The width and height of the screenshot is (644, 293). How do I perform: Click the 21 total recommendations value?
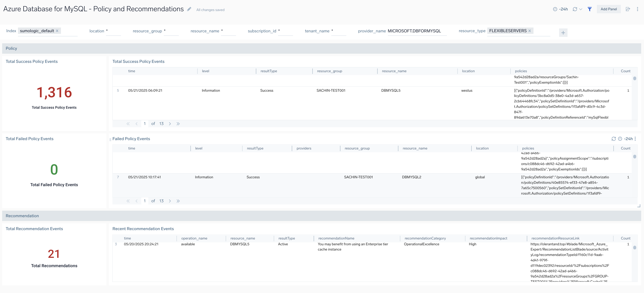coord(54,254)
